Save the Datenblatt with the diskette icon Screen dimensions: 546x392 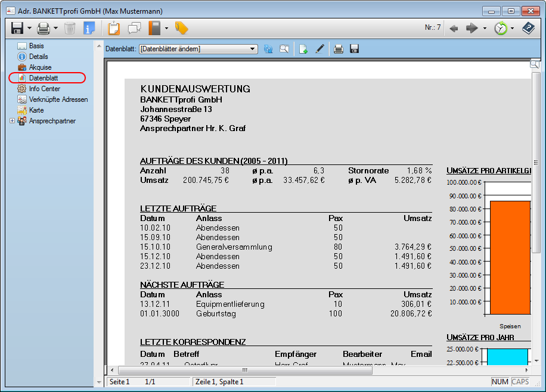point(353,49)
